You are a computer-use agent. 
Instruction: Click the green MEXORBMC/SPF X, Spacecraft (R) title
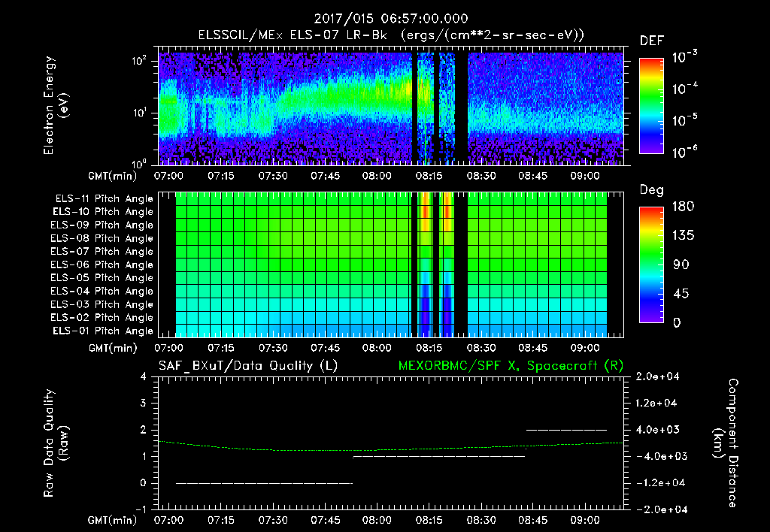[511, 366]
